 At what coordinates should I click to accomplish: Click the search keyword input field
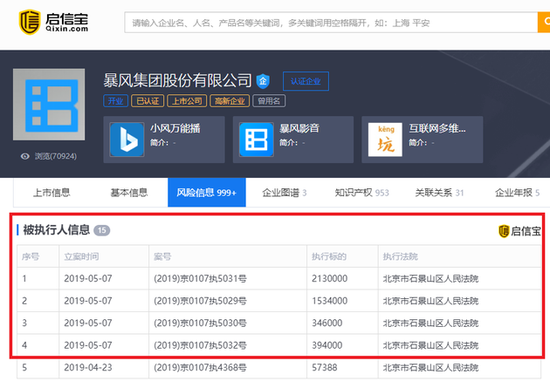[x=331, y=22]
